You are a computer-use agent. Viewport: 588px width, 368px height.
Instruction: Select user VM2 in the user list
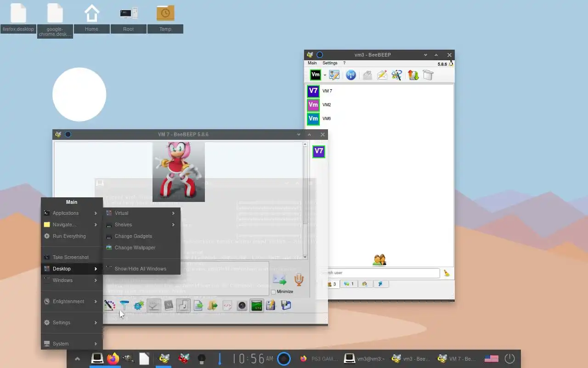point(379,105)
